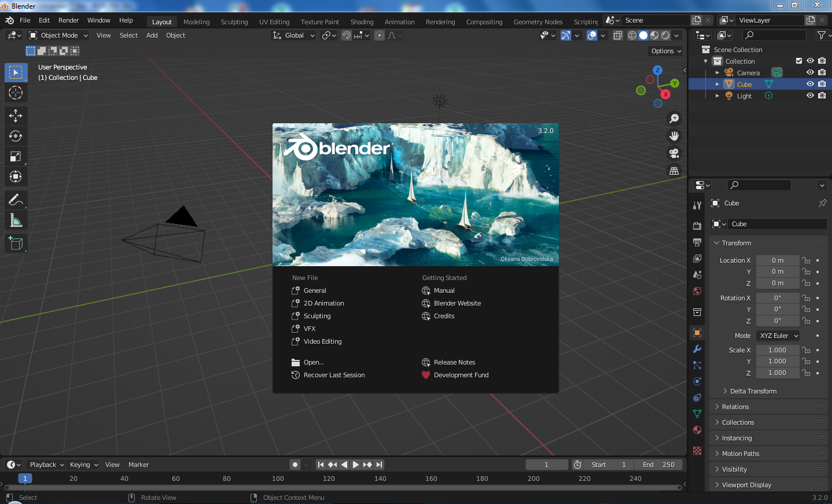This screenshot has height=504, width=832.
Task: Disable Cube in renders
Action: 822,84
